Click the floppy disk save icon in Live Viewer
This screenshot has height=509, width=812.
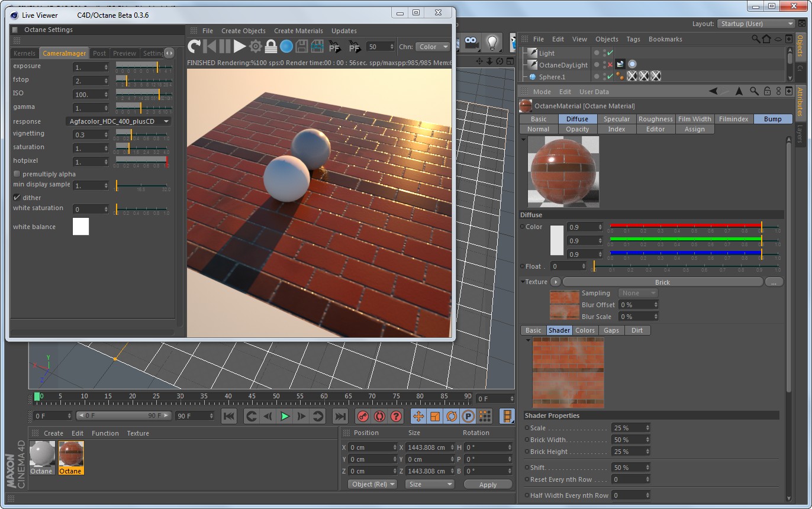pyautogui.click(x=302, y=46)
